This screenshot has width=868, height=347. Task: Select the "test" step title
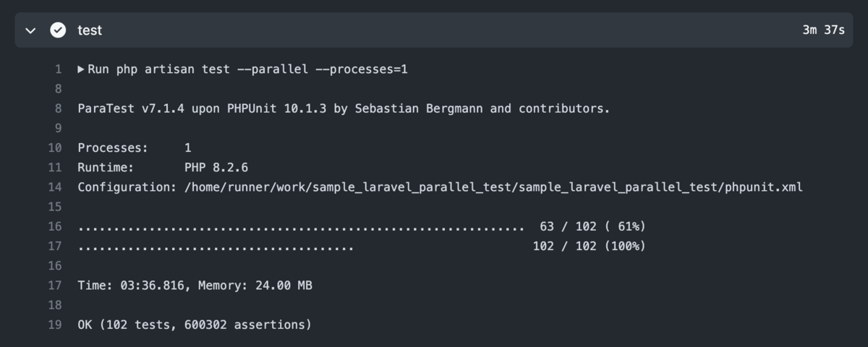coord(90,30)
